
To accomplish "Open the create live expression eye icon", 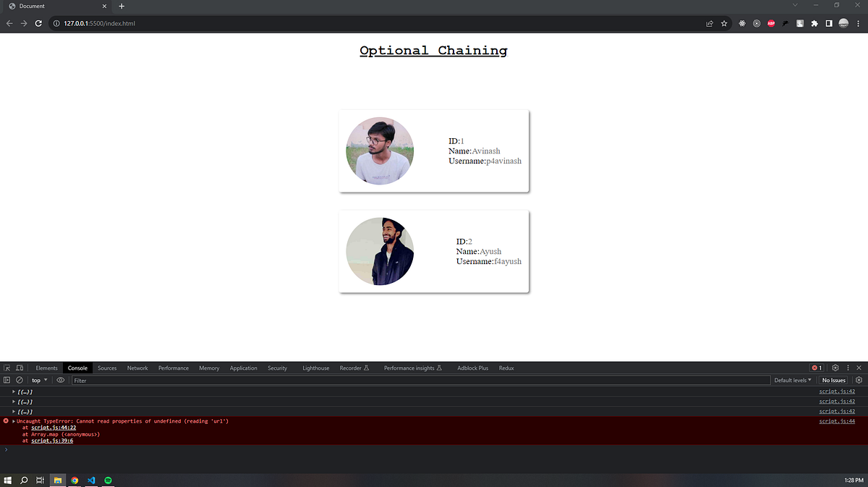I will click(61, 380).
